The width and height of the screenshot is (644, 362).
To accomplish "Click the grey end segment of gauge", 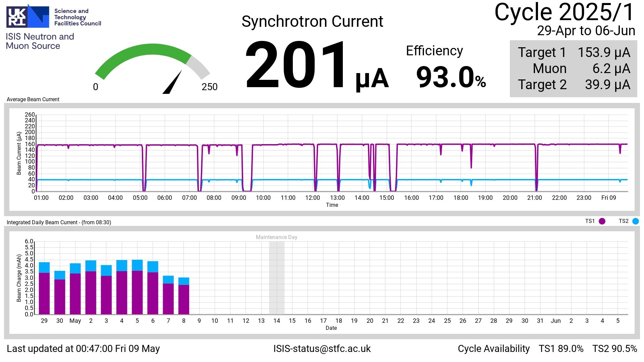I will pos(199,65).
